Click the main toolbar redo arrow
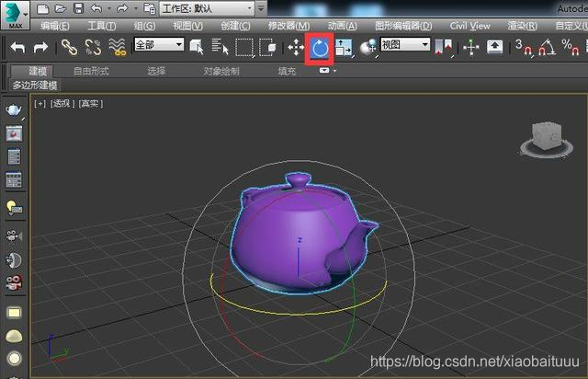This screenshot has height=379, width=588. pos(40,47)
